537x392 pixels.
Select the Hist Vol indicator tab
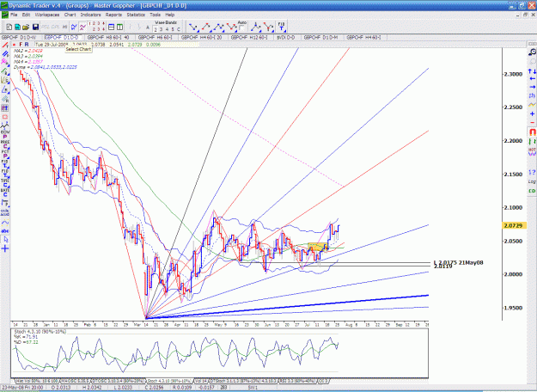37,381
